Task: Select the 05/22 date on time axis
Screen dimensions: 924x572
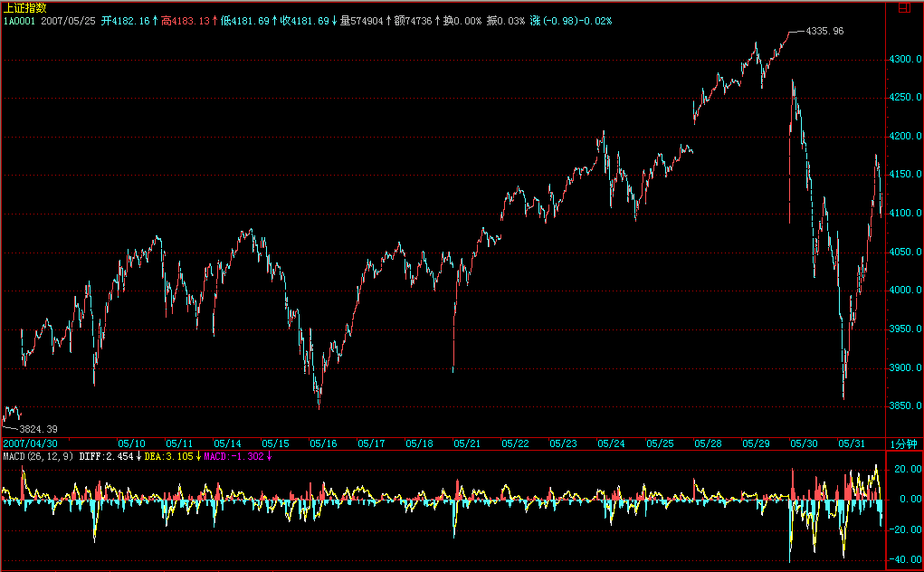Action: [x=515, y=443]
